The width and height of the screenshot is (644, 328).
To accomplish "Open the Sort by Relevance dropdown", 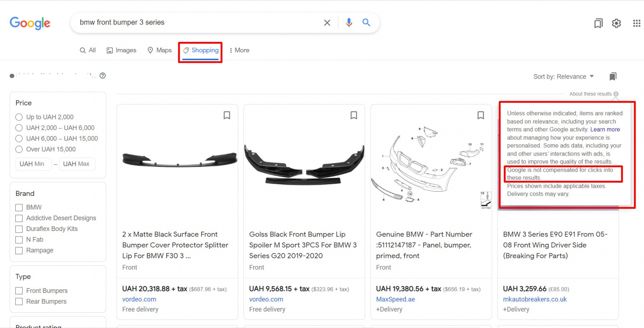I will coord(563,77).
